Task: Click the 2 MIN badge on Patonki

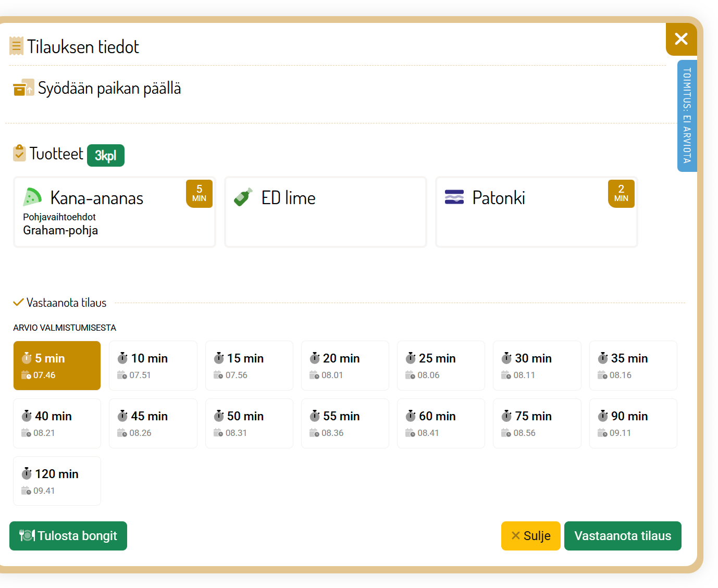Action: (621, 194)
